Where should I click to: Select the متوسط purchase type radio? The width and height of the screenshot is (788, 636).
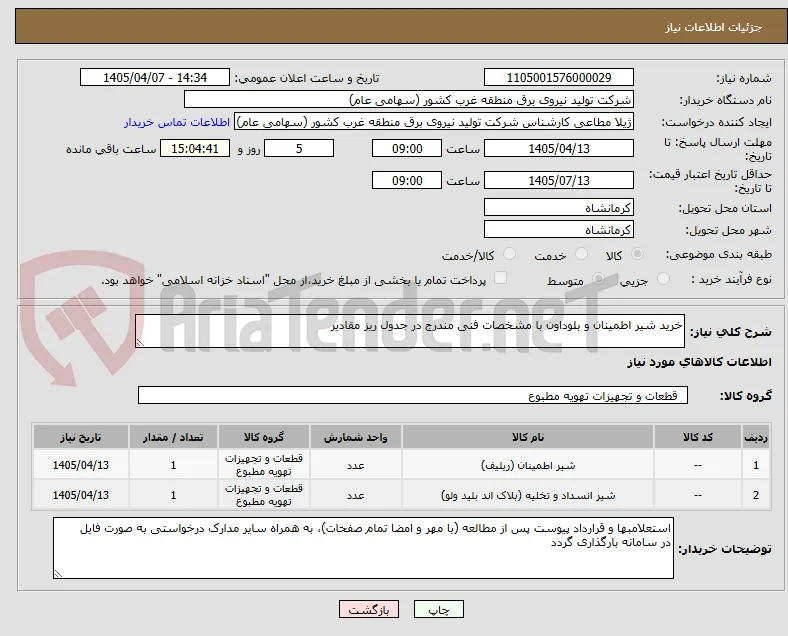[598, 279]
